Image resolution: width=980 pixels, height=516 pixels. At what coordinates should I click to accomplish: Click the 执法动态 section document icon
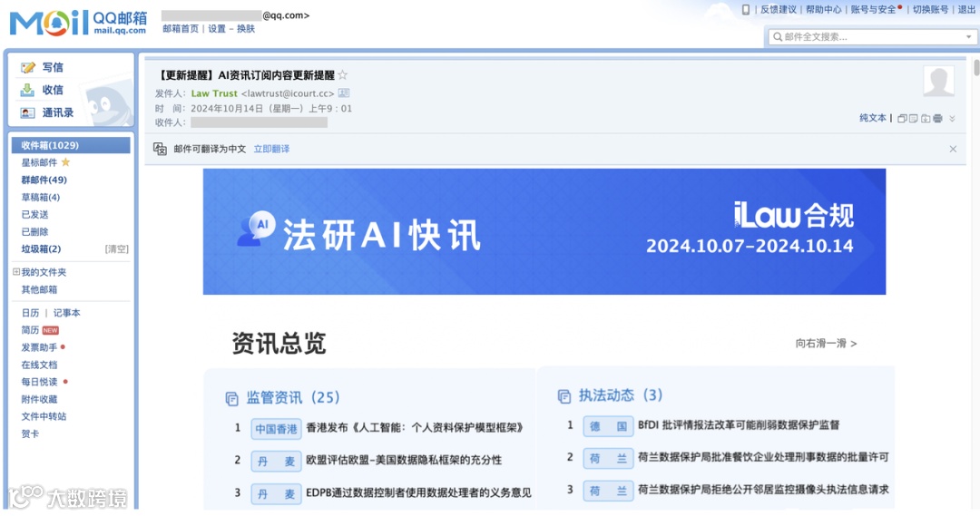click(x=563, y=396)
